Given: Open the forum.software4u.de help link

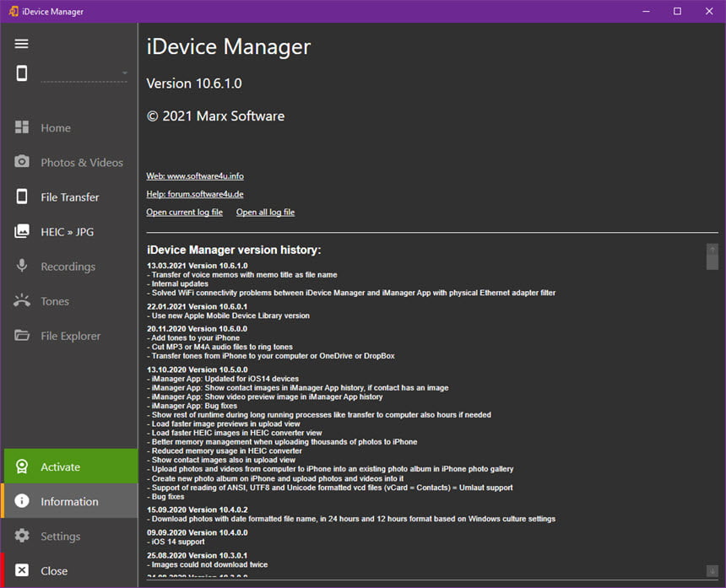Looking at the screenshot, I should pyautogui.click(x=194, y=194).
